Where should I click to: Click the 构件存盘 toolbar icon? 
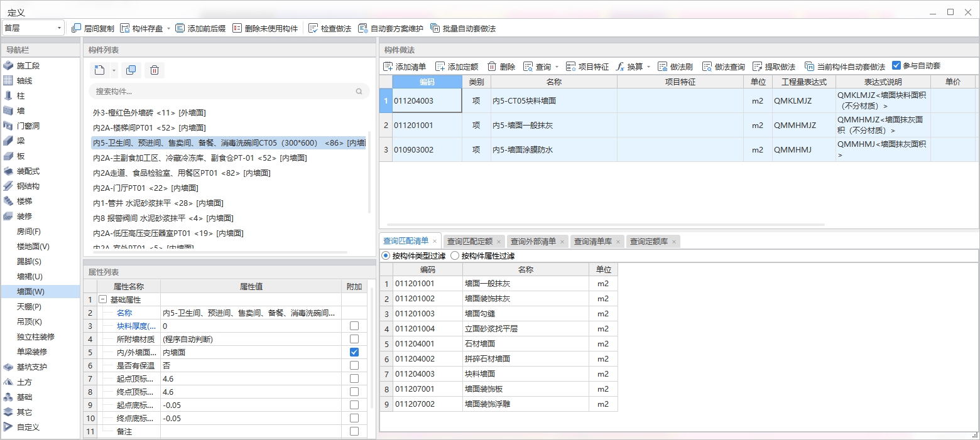pyautogui.click(x=125, y=28)
